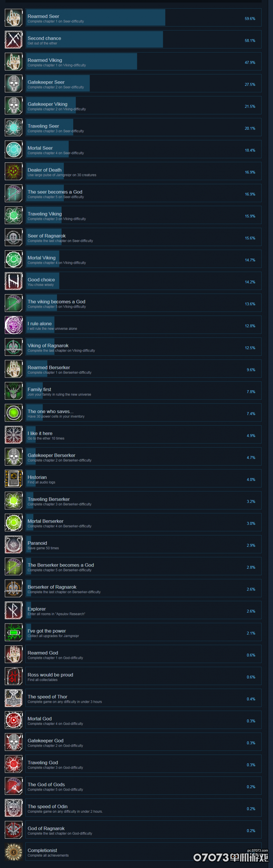The width and height of the screenshot is (273, 868).
Task: Select the speed of Odin achievement row
Action: (143, 808)
